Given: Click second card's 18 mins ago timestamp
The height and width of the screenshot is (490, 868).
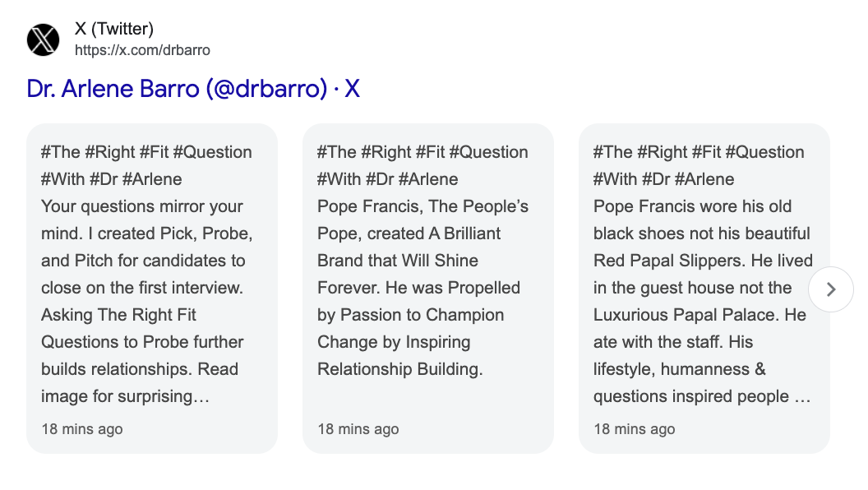Looking at the screenshot, I should 358,429.
